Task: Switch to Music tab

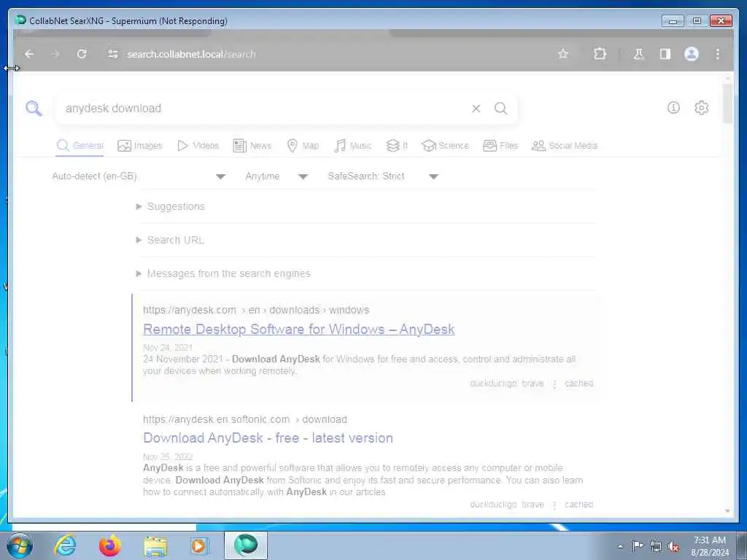Action: pos(352,146)
